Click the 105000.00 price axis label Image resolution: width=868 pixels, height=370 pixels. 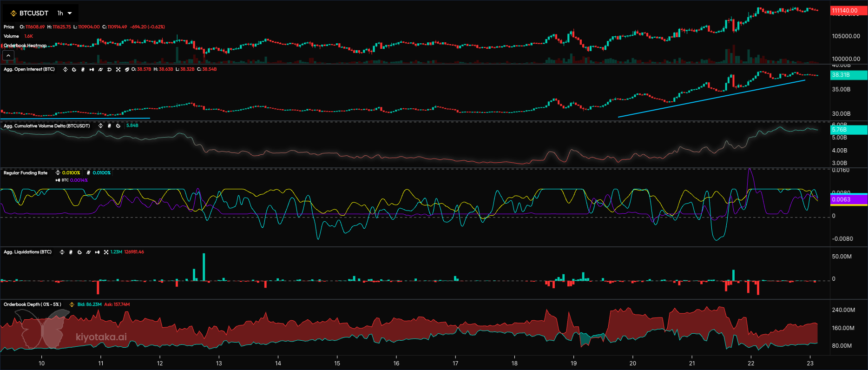(846, 36)
